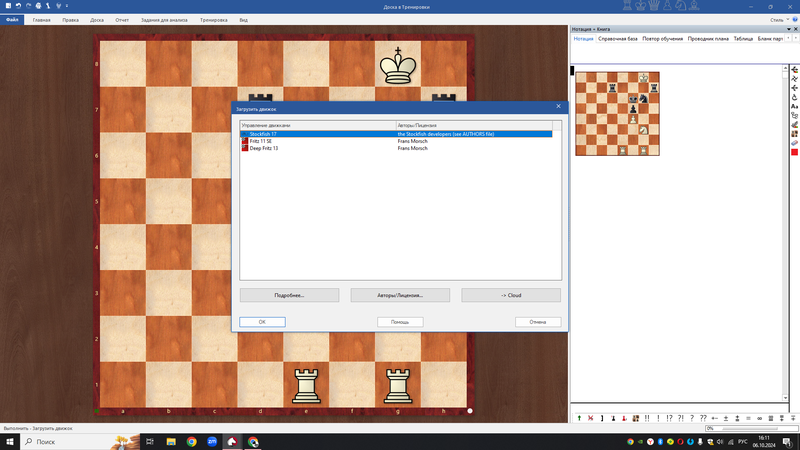Expand the Стиль dropdown
The height and width of the screenshot is (450, 800).
tap(778, 19)
